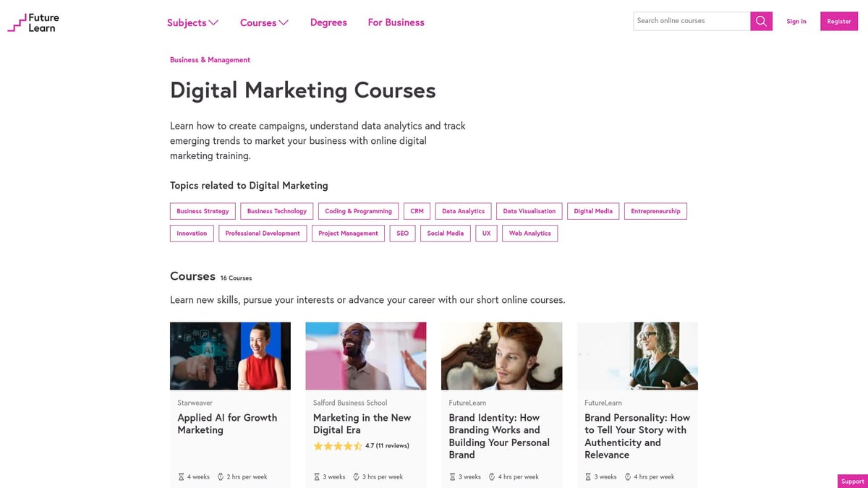This screenshot has width=868, height=488.
Task: Open Brand Personality: How to Tell Your Story title
Action: (637, 436)
